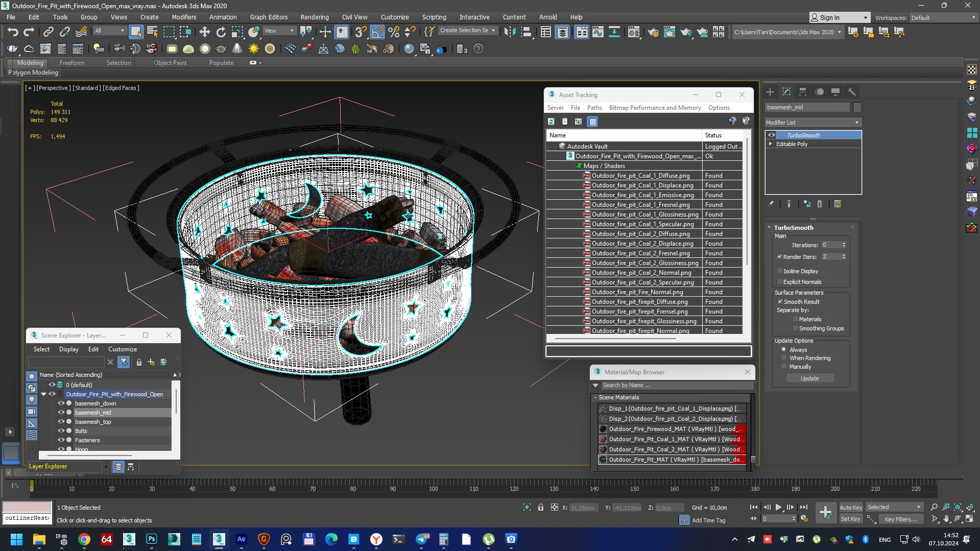Select the Manually update radio button

(784, 367)
